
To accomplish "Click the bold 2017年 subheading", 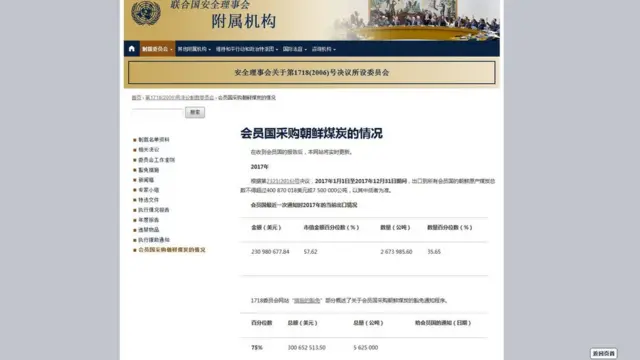I will pos(260,167).
